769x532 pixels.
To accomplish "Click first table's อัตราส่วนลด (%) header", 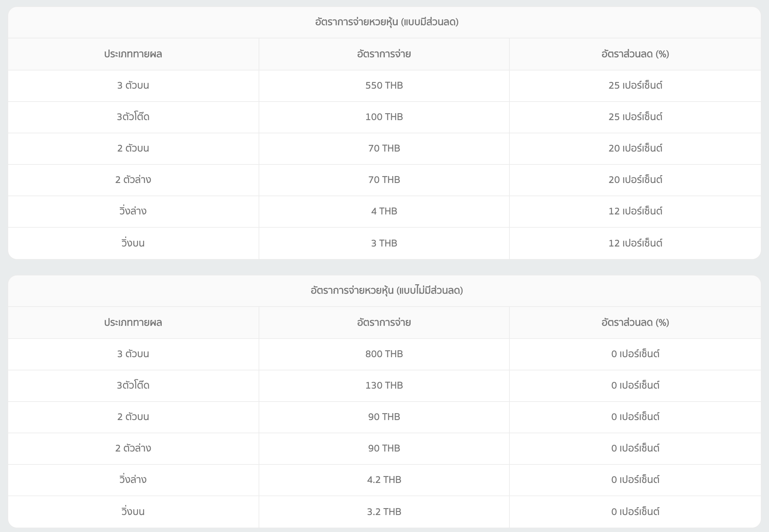I will pyautogui.click(x=635, y=54).
